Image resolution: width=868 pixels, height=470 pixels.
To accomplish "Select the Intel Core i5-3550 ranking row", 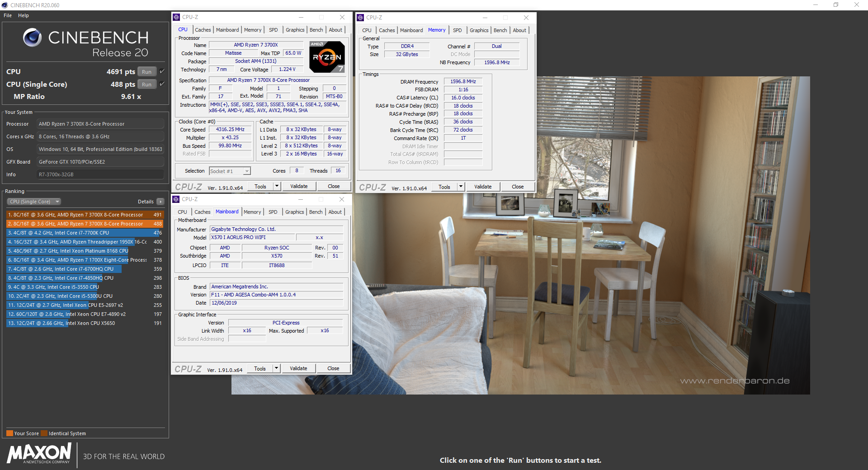I will pos(85,287).
